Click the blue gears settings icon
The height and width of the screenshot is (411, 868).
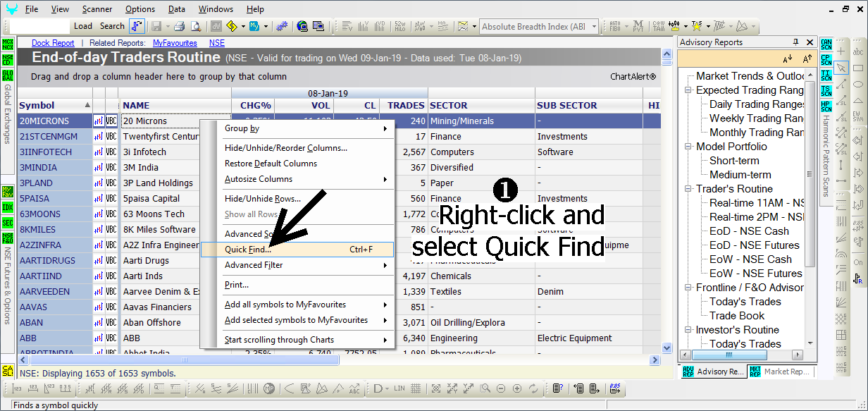(282, 26)
